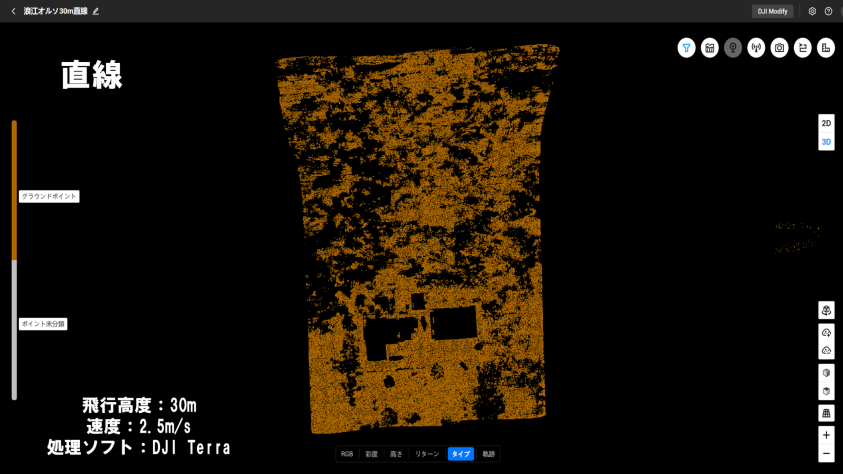Switch view to 3D mode
843x474 pixels.
[x=826, y=142]
